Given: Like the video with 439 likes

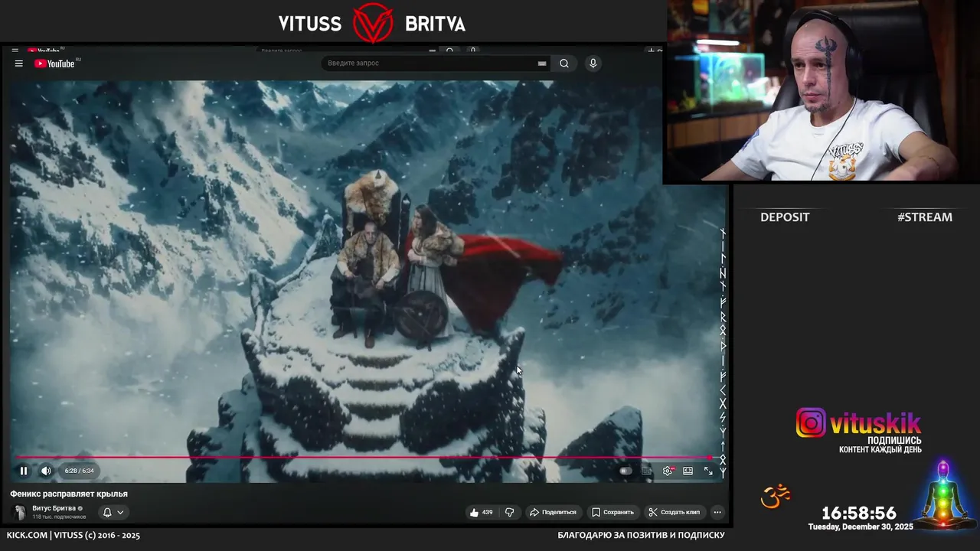Looking at the screenshot, I should point(482,512).
